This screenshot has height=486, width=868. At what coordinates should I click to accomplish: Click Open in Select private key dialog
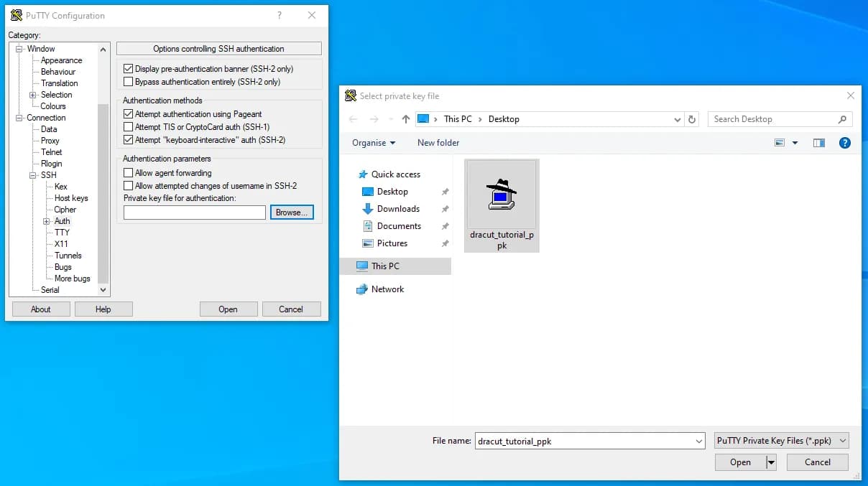[x=741, y=462]
